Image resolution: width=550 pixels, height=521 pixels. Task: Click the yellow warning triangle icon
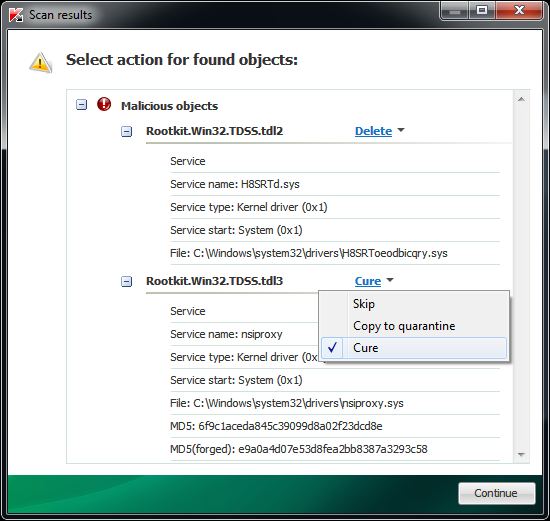[x=40, y=62]
